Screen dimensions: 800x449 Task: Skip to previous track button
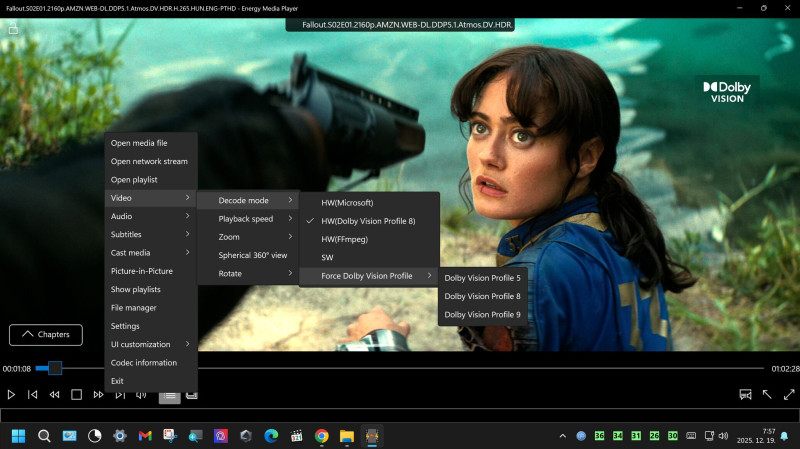32,394
